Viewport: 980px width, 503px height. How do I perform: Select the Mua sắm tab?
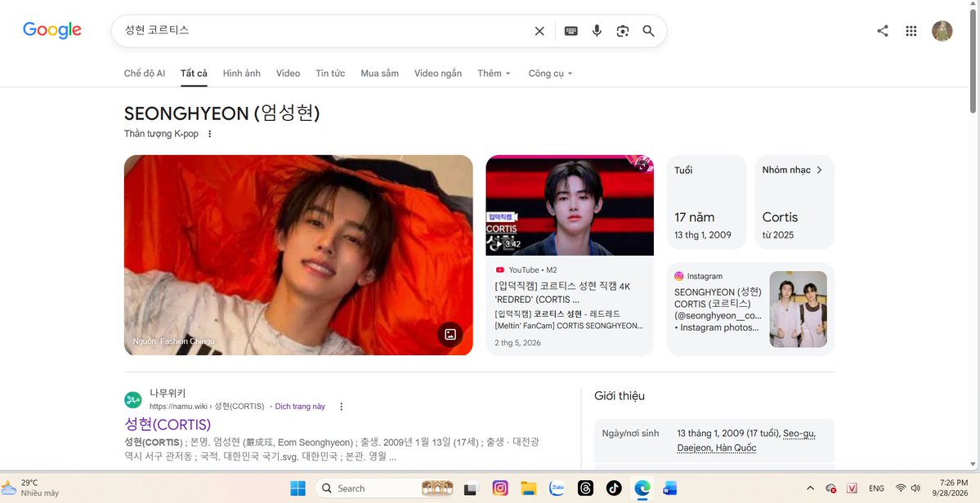[379, 73]
